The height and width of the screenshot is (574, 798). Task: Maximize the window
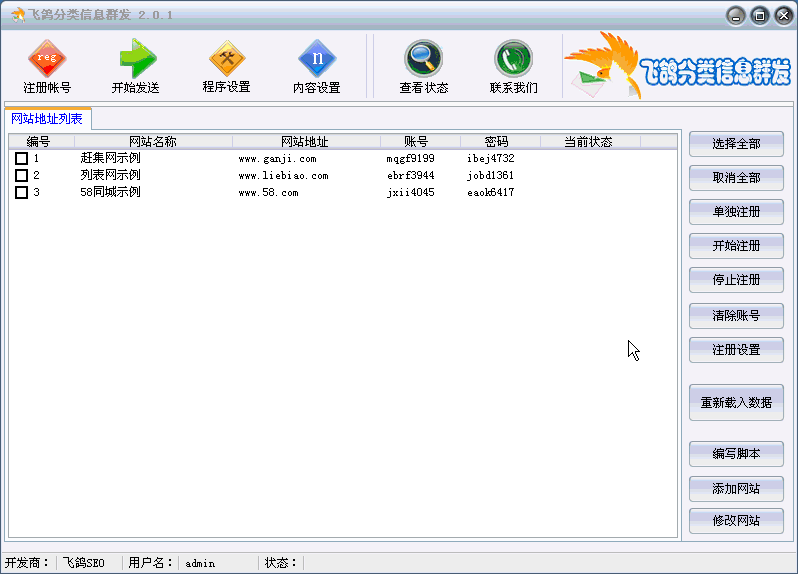click(x=760, y=16)
